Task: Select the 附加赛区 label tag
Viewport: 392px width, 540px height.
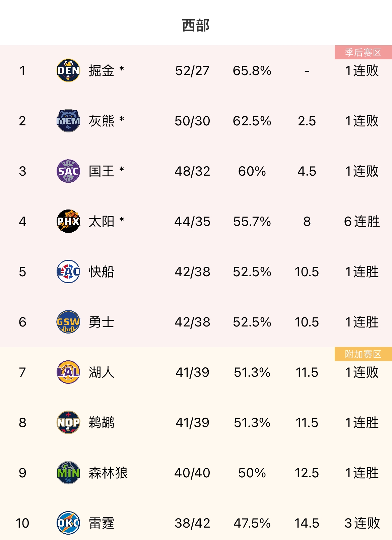Action: (x=363, y=354)
